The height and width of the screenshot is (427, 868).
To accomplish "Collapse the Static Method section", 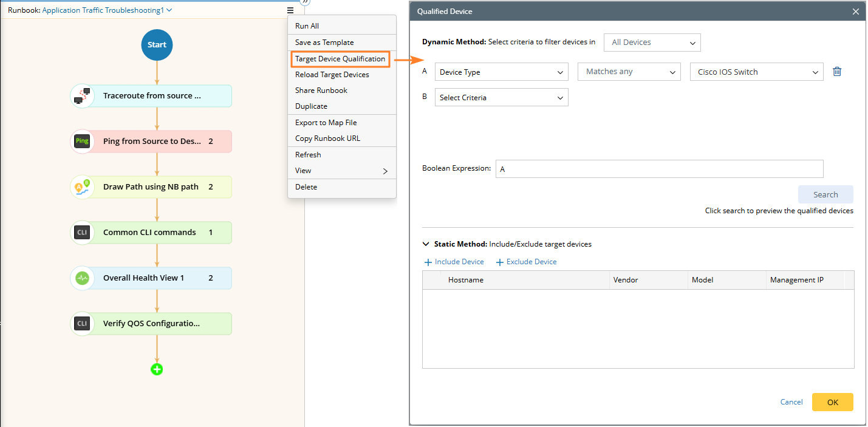I will coord(426,244).
